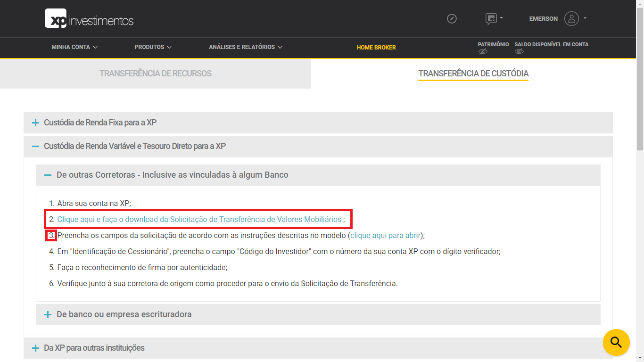Open the Análises e Relatórios menu
Screen dimensions: 644x362
click(x=246, y=47)
